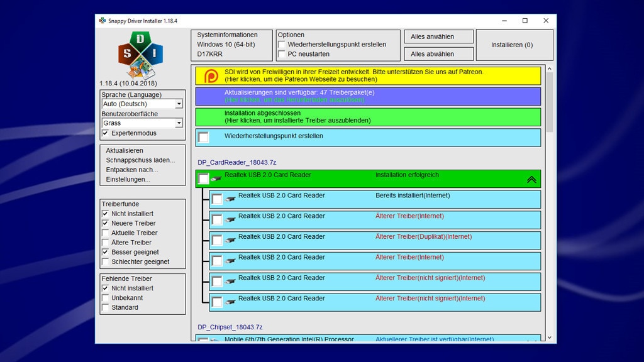Image resolution: width=644 pixels, height=362 pixels.
Task: Click the scroll down arrow of driver list
Action: click(x=550, y=337)
